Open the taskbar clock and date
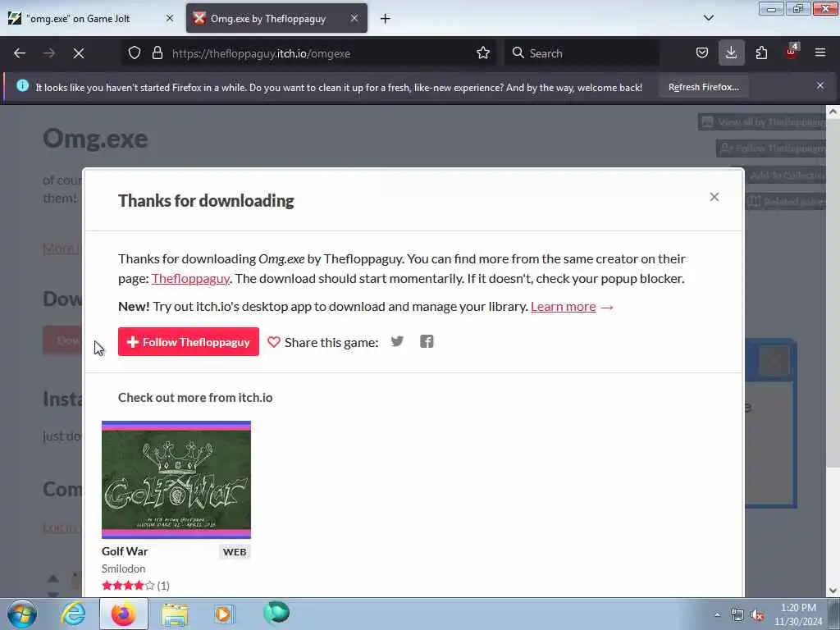Image resolution: width=840 pixels, height=630 pixels. pos(798,614)
